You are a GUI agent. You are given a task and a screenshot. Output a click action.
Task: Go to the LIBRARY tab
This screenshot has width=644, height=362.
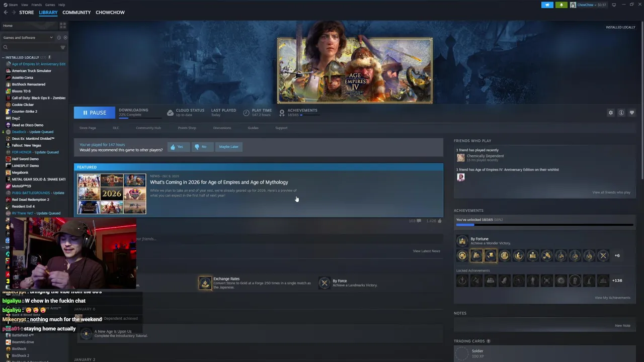[48, 13]
